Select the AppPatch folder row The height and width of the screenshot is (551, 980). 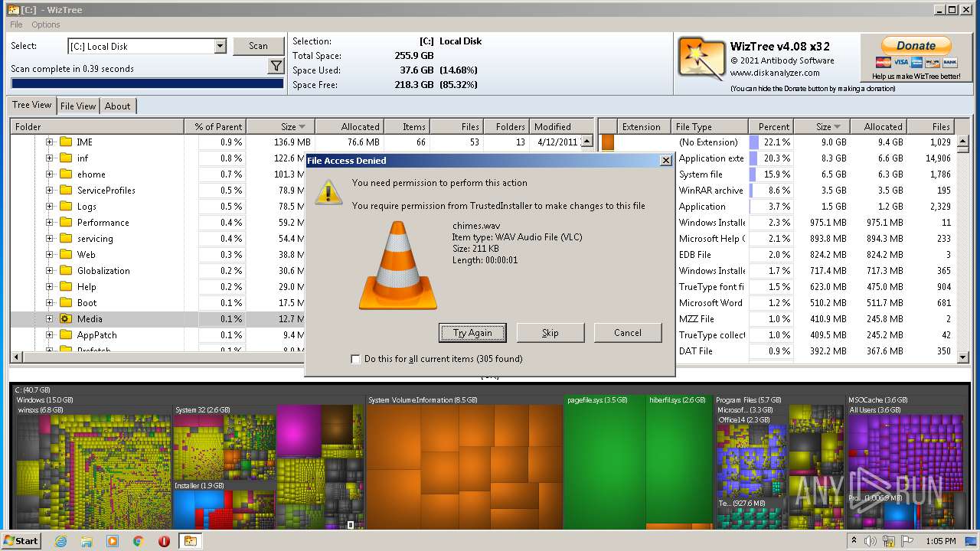pyautogui.click(x=96, y=334)
